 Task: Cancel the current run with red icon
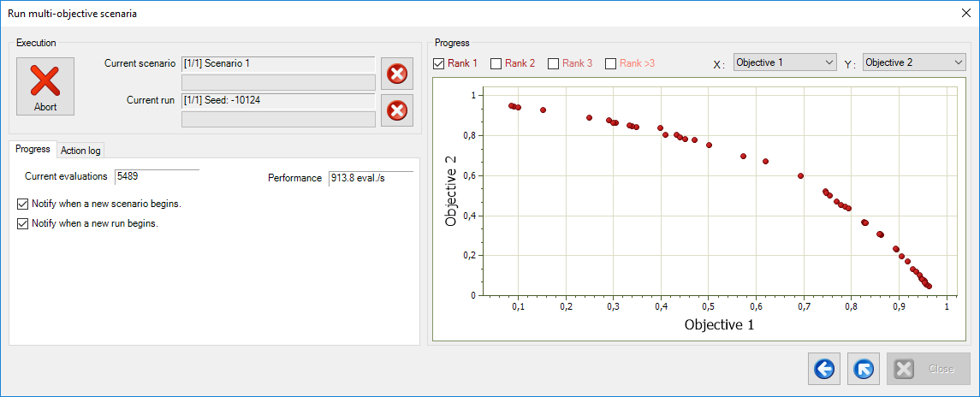(x=396, y=110)
